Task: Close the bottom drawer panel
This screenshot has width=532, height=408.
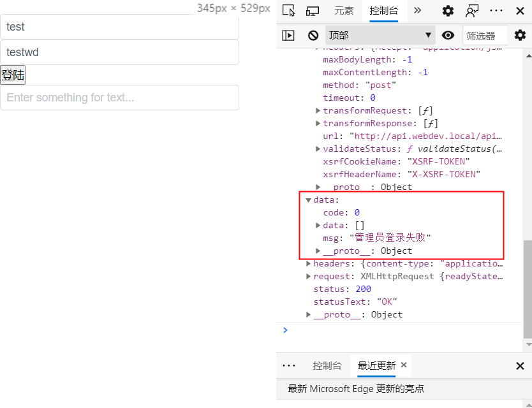Action: [x=520, y=366]
